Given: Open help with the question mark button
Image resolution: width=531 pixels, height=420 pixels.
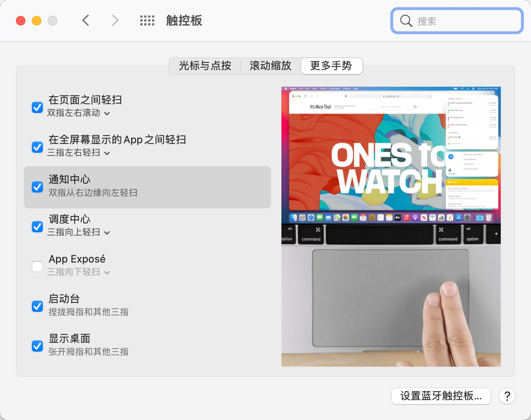Looking at the screenshot, I should 507,396.
